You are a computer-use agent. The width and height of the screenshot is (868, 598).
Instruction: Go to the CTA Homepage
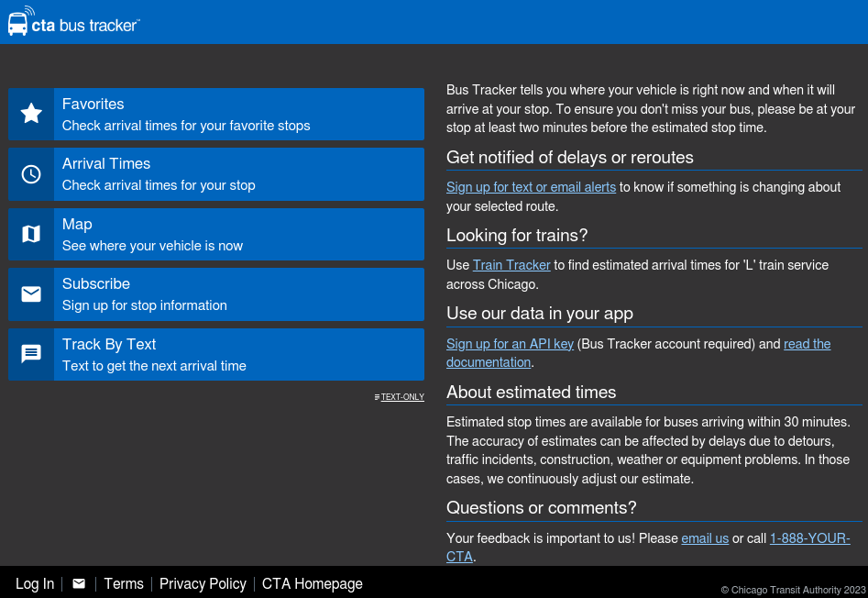pyautogui.click(x=313, y=584)
